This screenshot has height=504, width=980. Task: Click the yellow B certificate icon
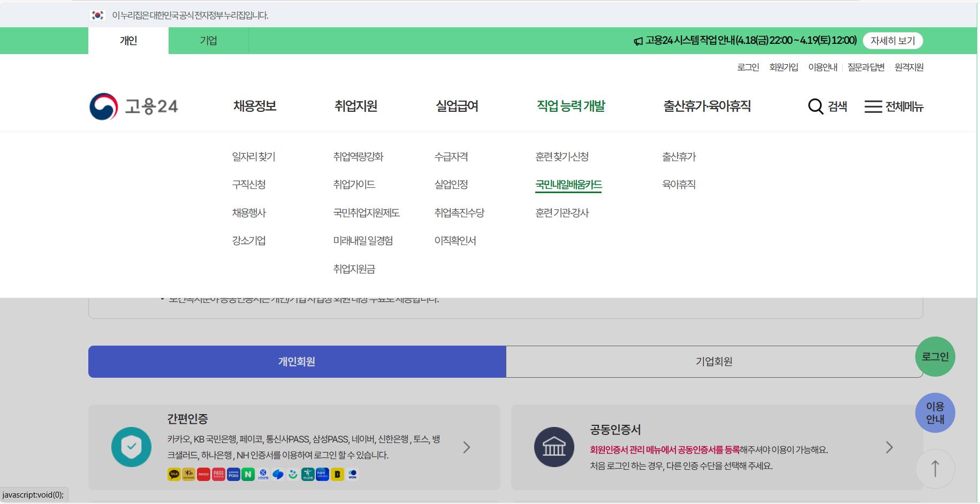pyautogui.click(x=337, y=474)
